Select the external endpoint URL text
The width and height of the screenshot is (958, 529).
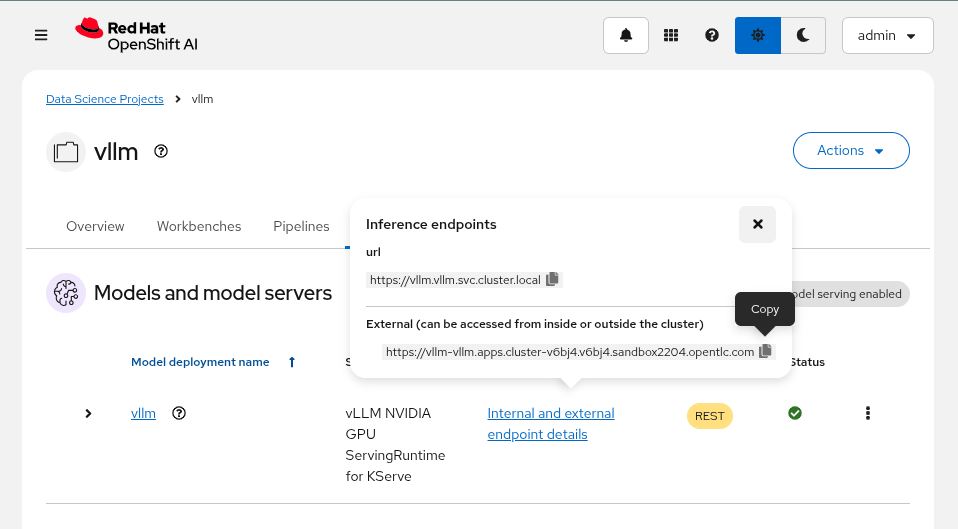570,352
